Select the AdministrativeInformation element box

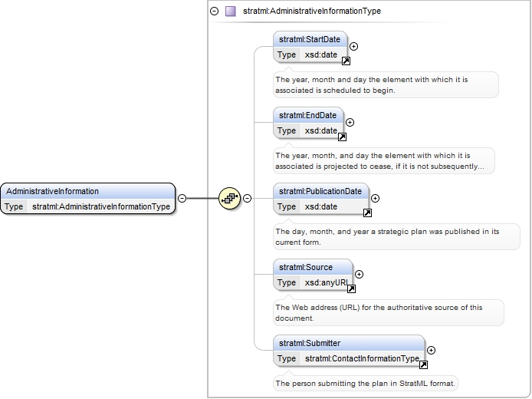click(x=88, y=199)
